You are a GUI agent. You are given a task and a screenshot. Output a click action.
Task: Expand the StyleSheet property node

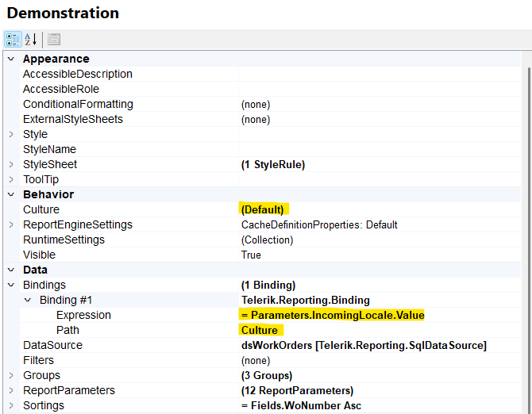pyautogui.click(x=11, y=164)
